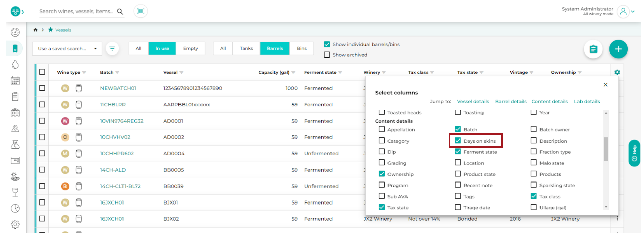This screenshot has width=644, height=235.
Task: Open the dashboard gauge sidebar icon
Action: tap(15, 32)
